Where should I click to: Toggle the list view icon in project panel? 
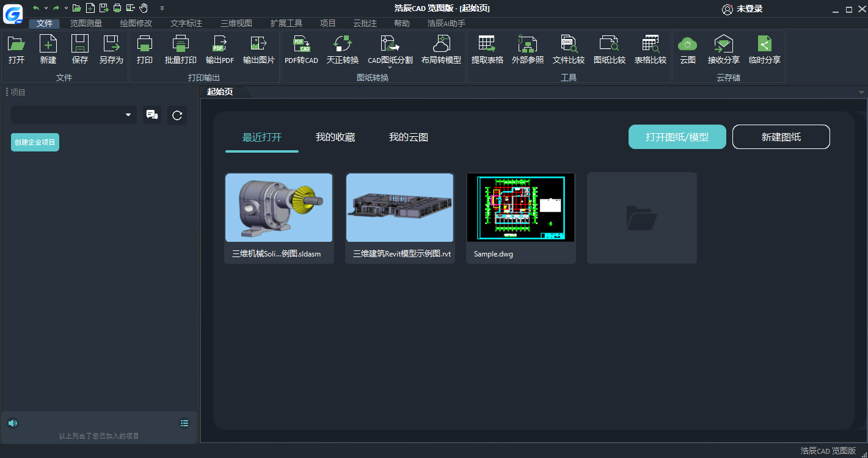(x=184, y=423)
